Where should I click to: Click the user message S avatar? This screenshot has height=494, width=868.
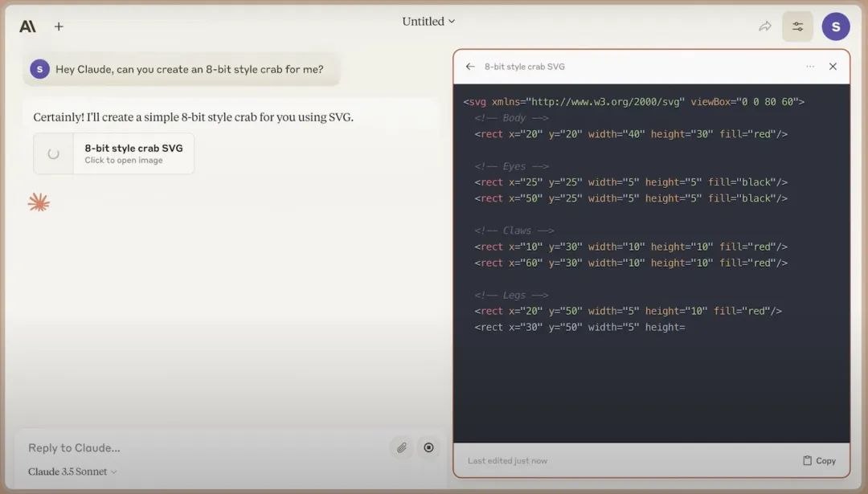tap(39, 69)
